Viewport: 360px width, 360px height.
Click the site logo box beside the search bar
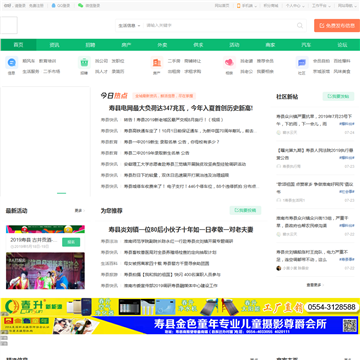pyautogui.click(x=9, y=25)
